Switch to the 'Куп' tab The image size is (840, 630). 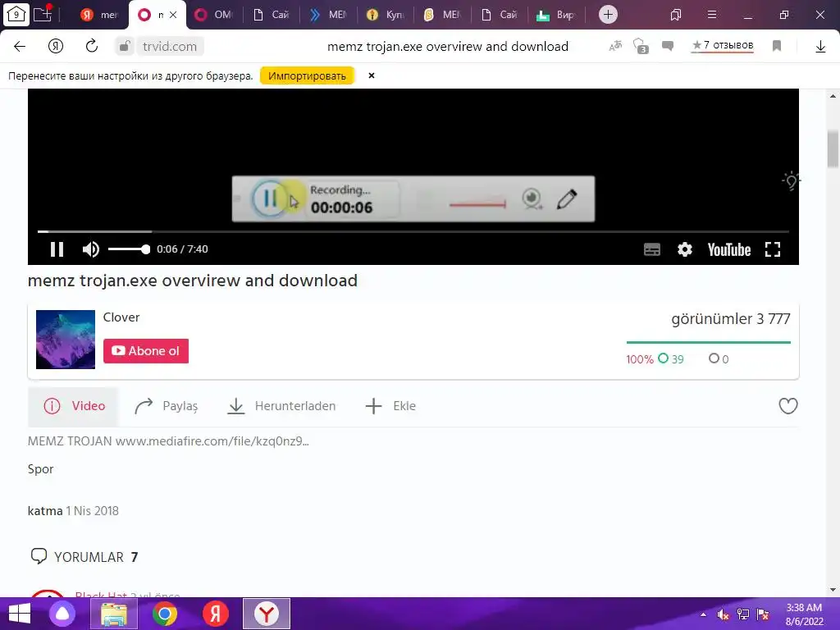[386, 15]
